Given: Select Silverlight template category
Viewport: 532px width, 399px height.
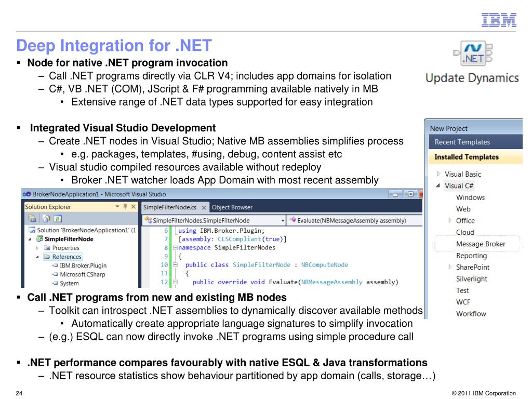Looking at the screenshot, I should click(472, 279).
